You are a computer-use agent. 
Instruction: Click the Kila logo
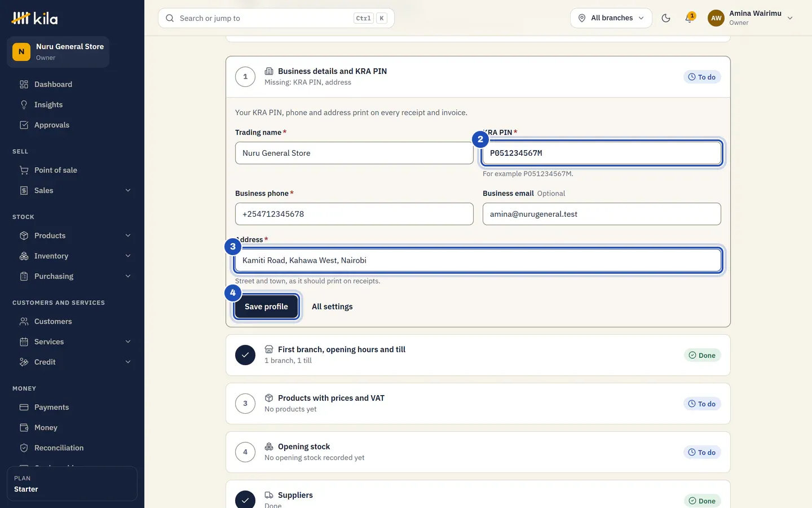(34, 19)
